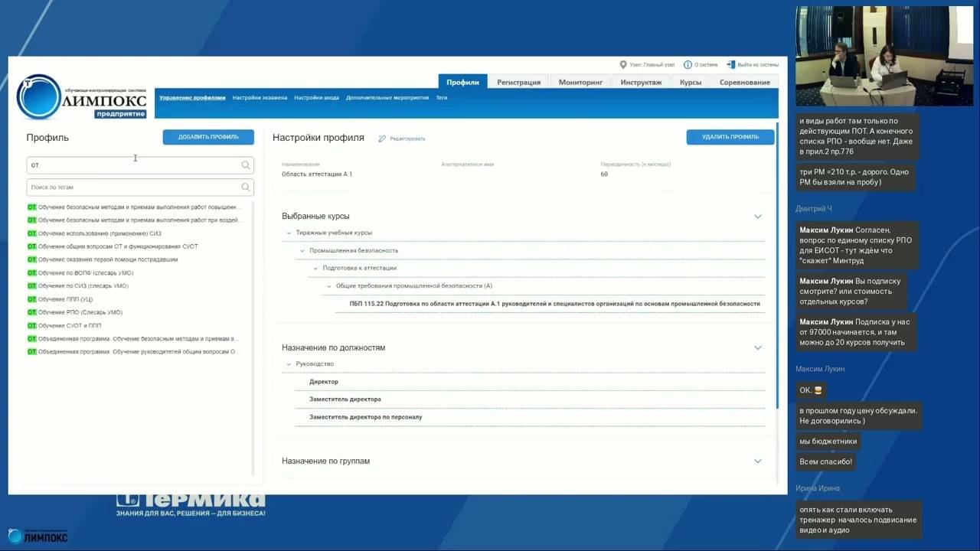Collapse the Промышленная безопасность tree node

[x=302, y=250]
